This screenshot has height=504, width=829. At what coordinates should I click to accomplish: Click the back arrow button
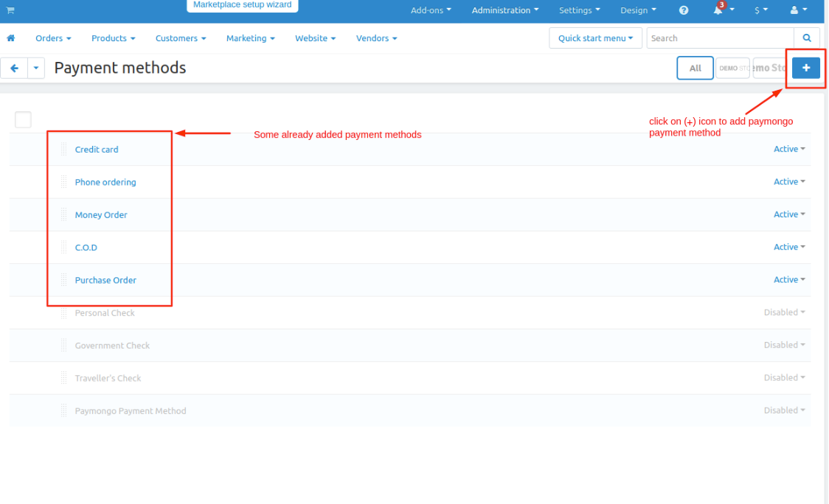point(14,68)
